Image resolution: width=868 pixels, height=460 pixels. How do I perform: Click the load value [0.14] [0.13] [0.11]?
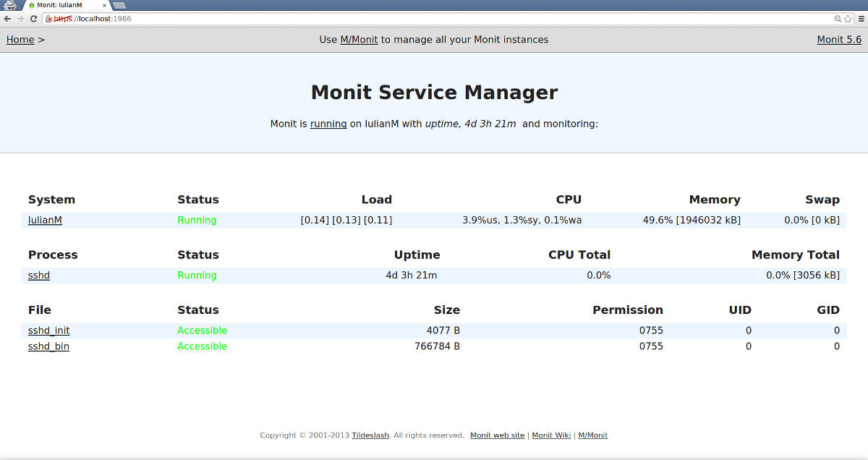coord(346,220)
